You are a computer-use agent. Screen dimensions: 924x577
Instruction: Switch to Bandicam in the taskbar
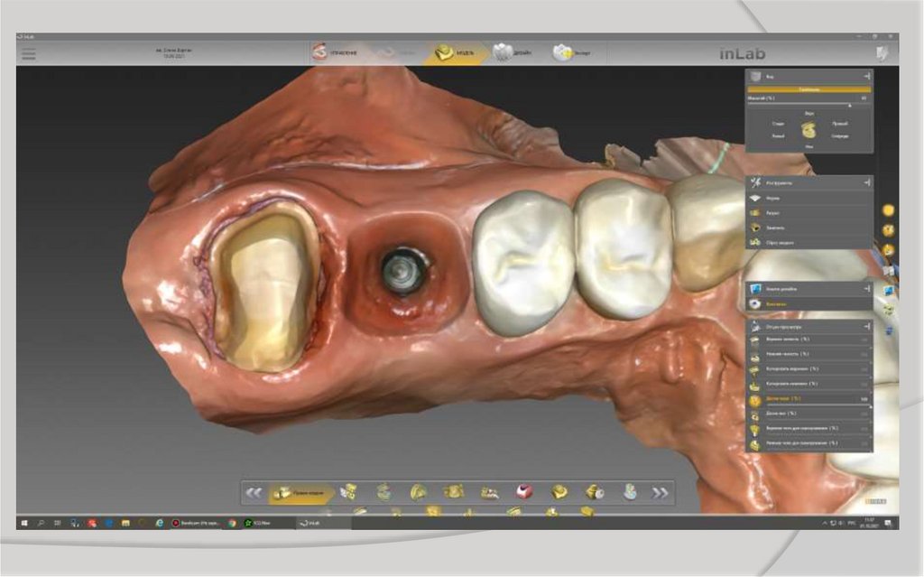click(x=196, y=524)
